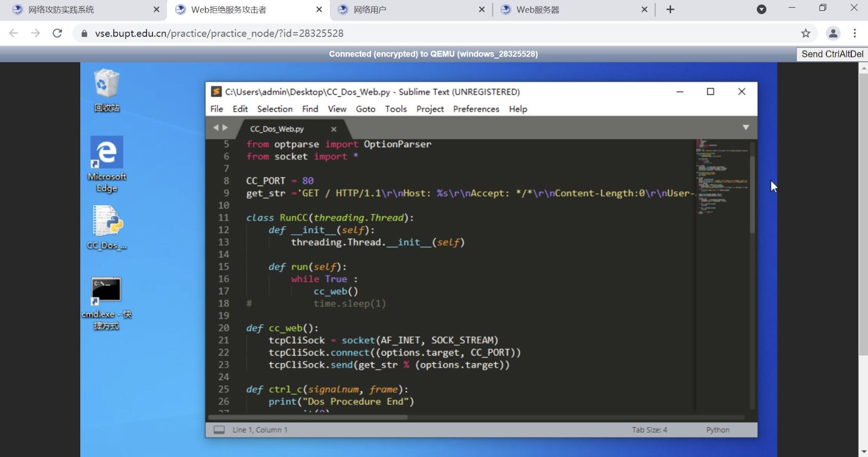This screenshot has width=868, height=457.
Task: Open the Edit menu
Action: pyautogui.click(x=240, y=109)
